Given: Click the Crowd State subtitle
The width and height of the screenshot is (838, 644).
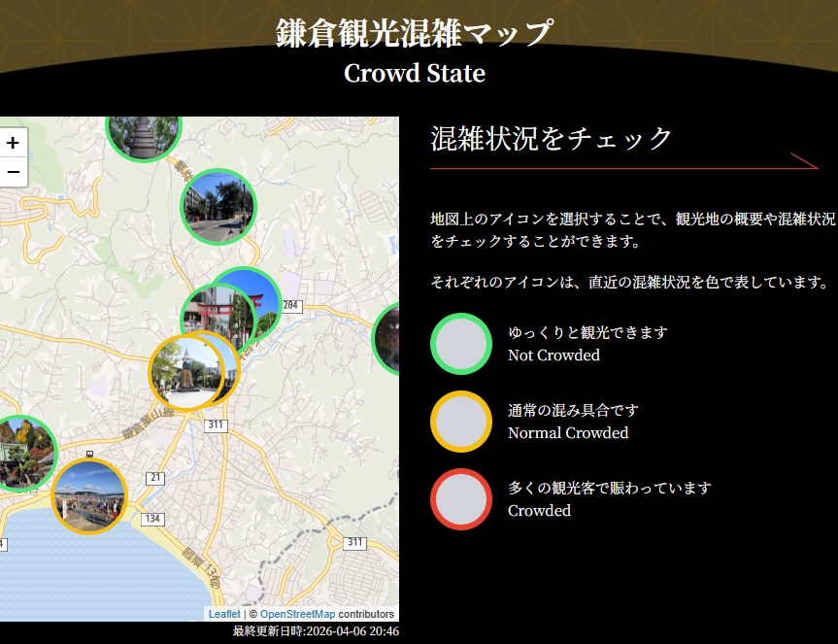Looking at the screenshot, I should tap(415, 73).
